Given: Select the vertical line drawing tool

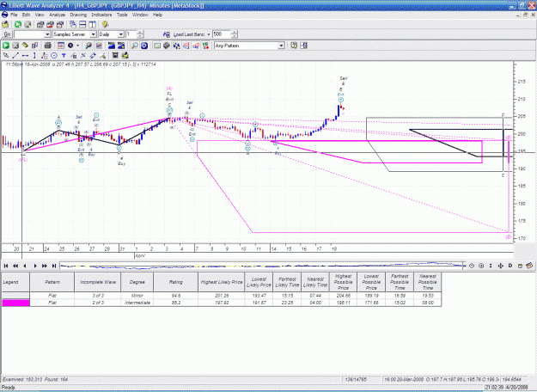Looking at the screenshot, I should pos(34,55).
